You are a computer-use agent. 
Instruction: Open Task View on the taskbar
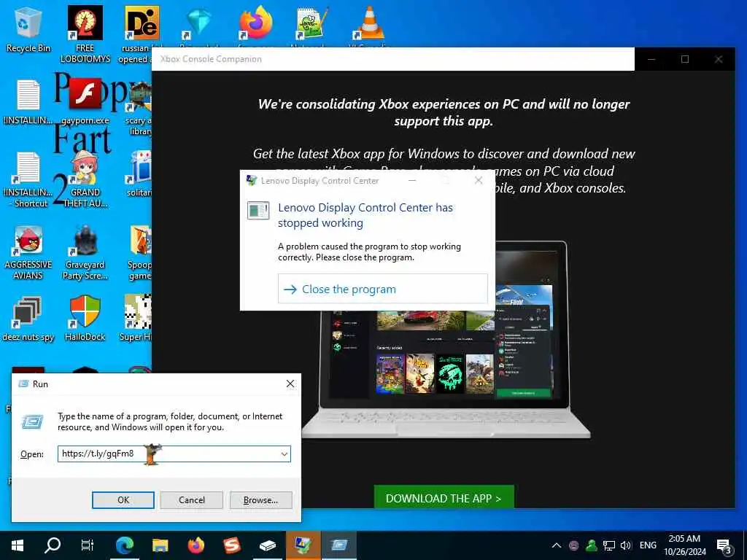tap(88, 545)
